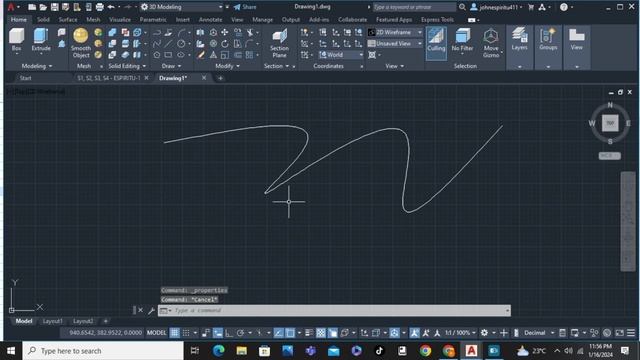This screenshot has width=640, height=360.
Task: Expand the Modify panel
Action: tap(227, 66)
